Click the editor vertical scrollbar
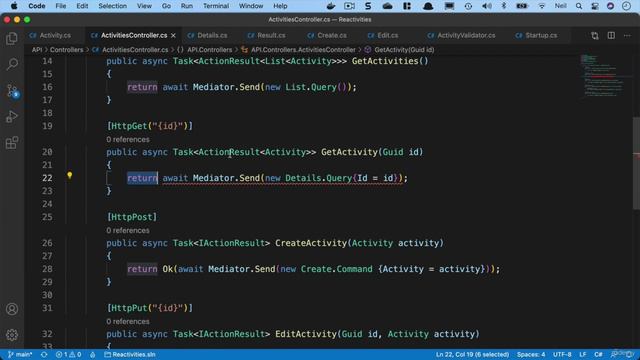Image resolution: width=640 pixels, height=360 pixels. pos(636,163)
